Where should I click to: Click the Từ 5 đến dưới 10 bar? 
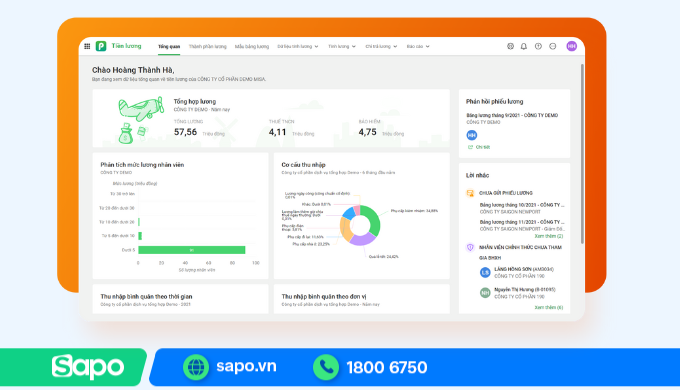pos(140,236)
